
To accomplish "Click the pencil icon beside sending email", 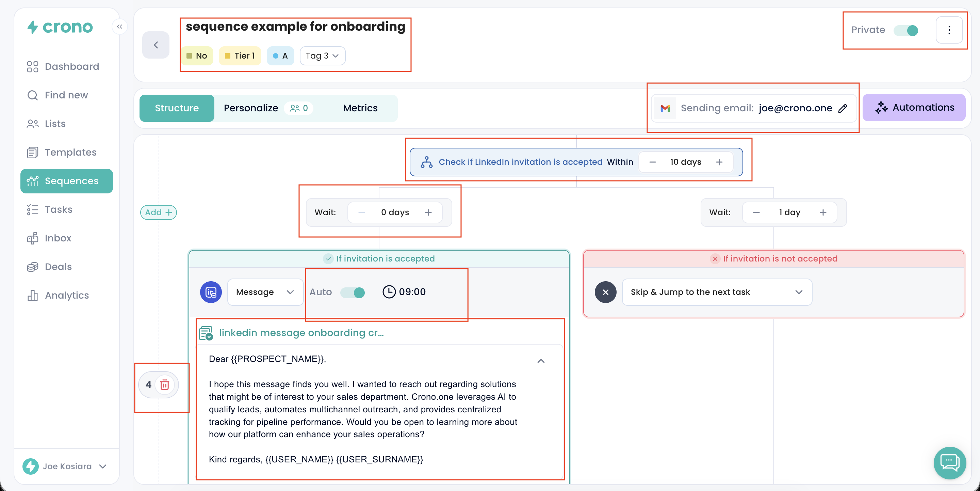I will pyautogui.click(x=843, y=108).
